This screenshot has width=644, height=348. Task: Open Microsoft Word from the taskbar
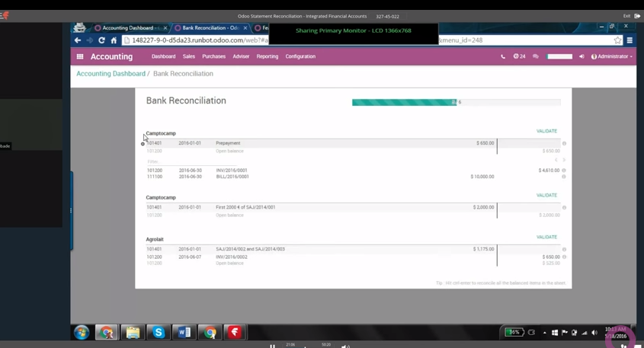(184, 333)
